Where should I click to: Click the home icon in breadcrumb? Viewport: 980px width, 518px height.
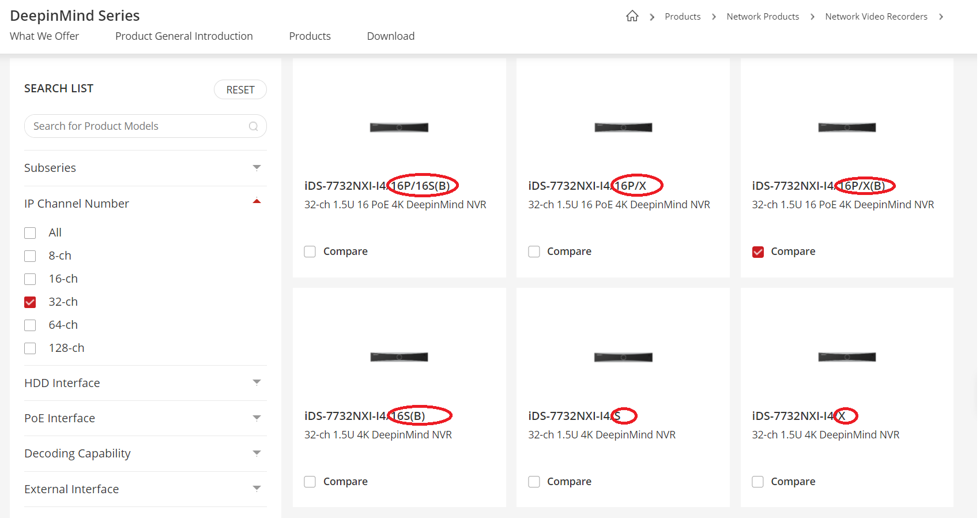tap(632, 16)
